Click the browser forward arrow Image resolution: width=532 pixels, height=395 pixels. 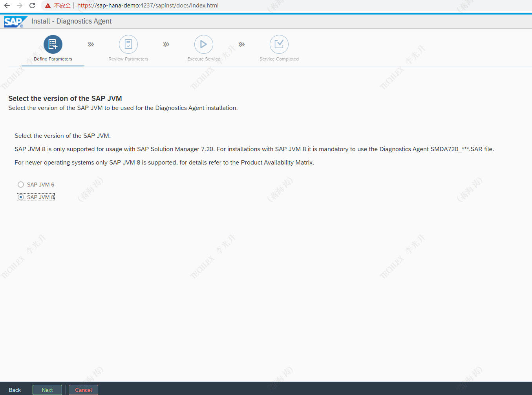[20, 5]
